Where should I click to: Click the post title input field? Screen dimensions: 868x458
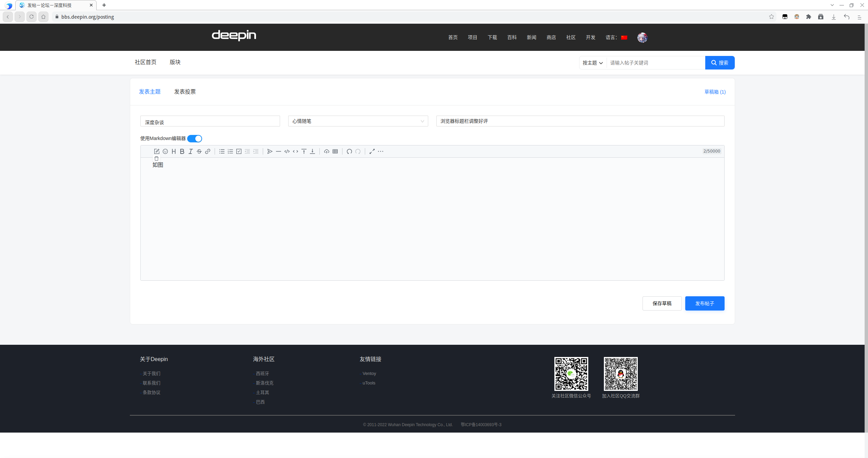pos(580,121)
